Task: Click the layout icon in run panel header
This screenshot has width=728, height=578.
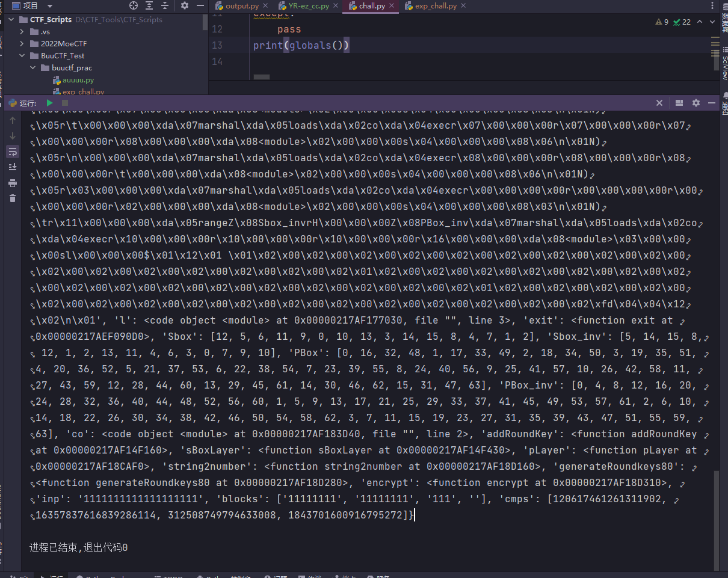Action: 679,103
